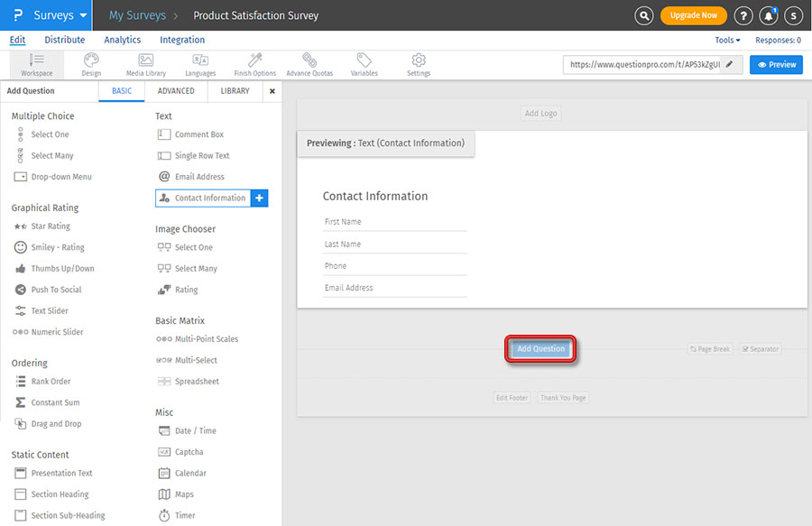Screen dimensions: 812x526
Task: Open the Tools dropdown
Action: pyautogui.click(x=727, y=41)
